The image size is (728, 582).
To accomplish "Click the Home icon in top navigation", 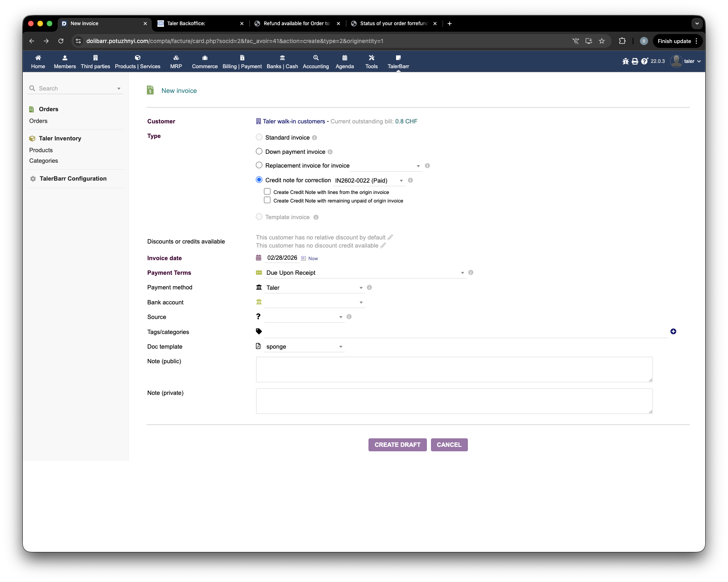I will tap(38, 58).
